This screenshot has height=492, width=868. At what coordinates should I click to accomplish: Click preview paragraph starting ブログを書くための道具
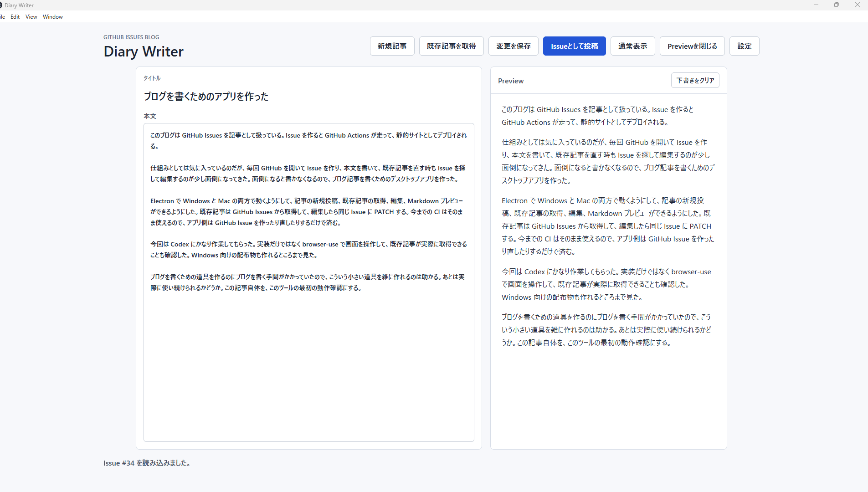pyautogui.click(x=608, y=330)
